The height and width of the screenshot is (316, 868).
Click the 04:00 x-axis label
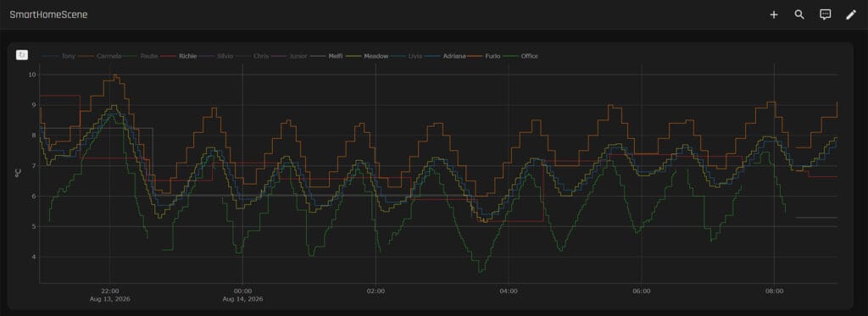509,291
